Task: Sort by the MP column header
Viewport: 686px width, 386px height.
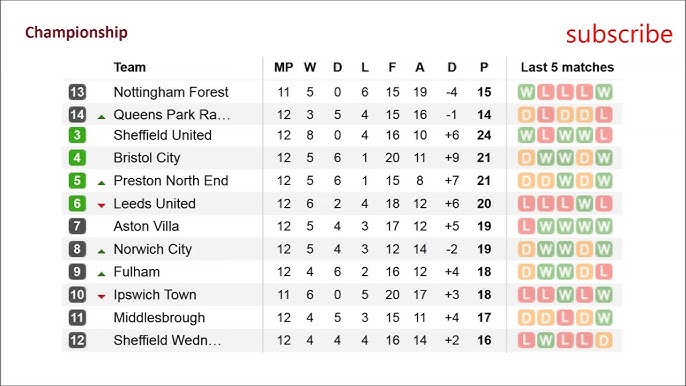Action: pos(284,67)
